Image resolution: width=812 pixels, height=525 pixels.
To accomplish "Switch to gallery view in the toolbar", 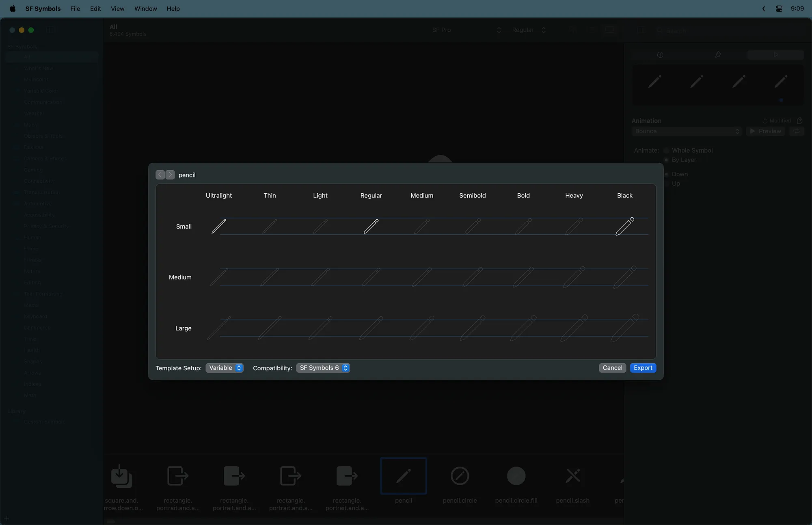I will pos(610,30).
